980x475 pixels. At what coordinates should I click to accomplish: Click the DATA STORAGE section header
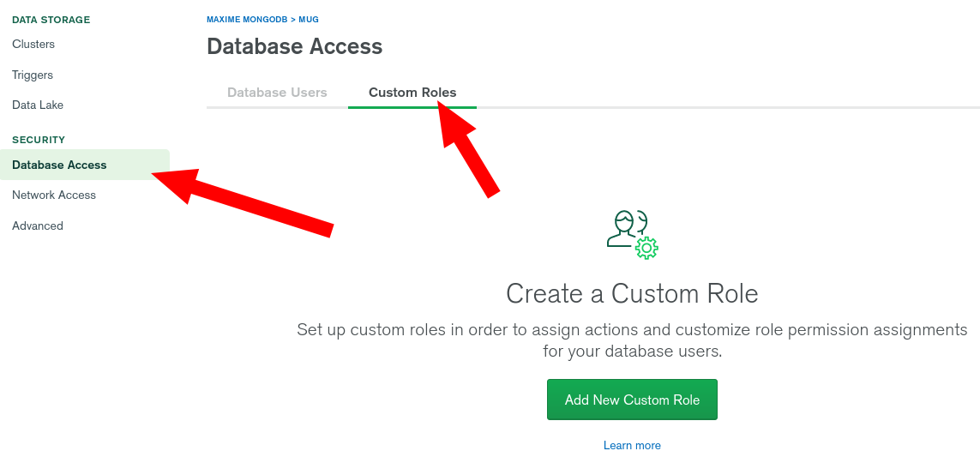(x=51, y=20)
